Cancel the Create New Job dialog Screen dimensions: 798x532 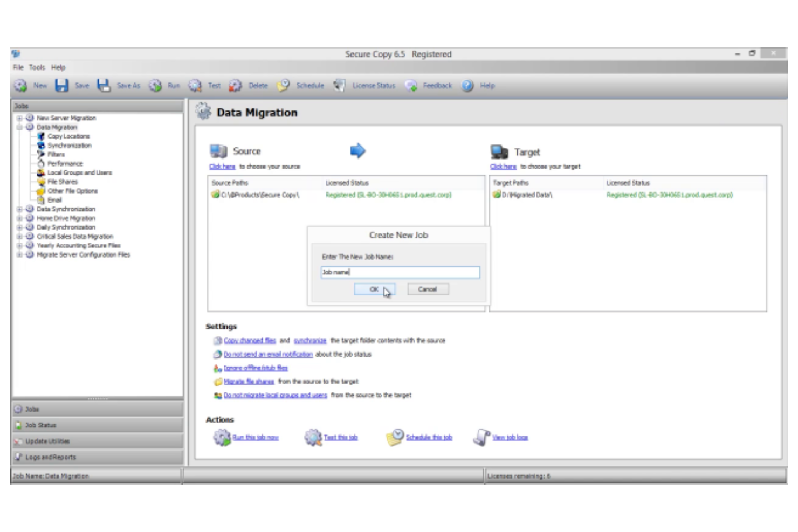click(x=428, y=289)
